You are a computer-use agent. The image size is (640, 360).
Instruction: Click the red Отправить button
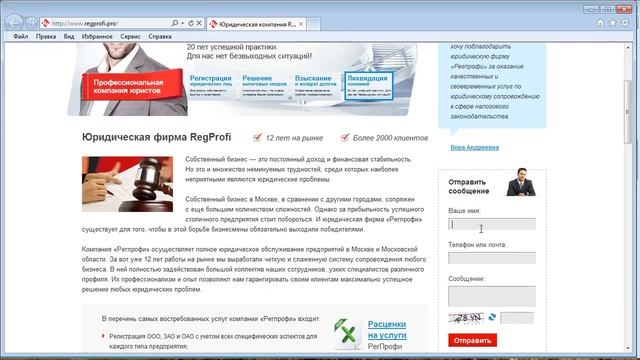[472, 340]
